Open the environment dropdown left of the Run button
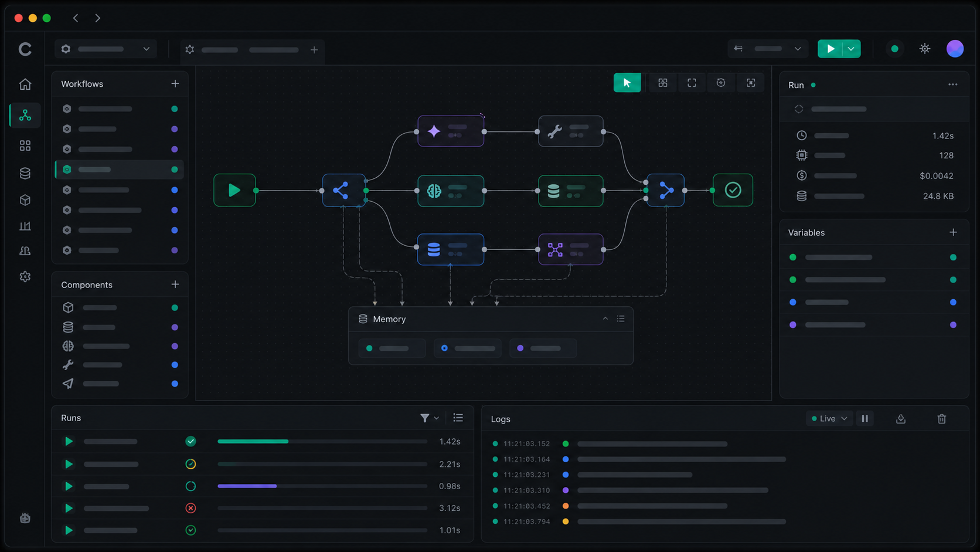Image resolution: width=980 pixels, height=552 pixels. (x=767, y=49)
